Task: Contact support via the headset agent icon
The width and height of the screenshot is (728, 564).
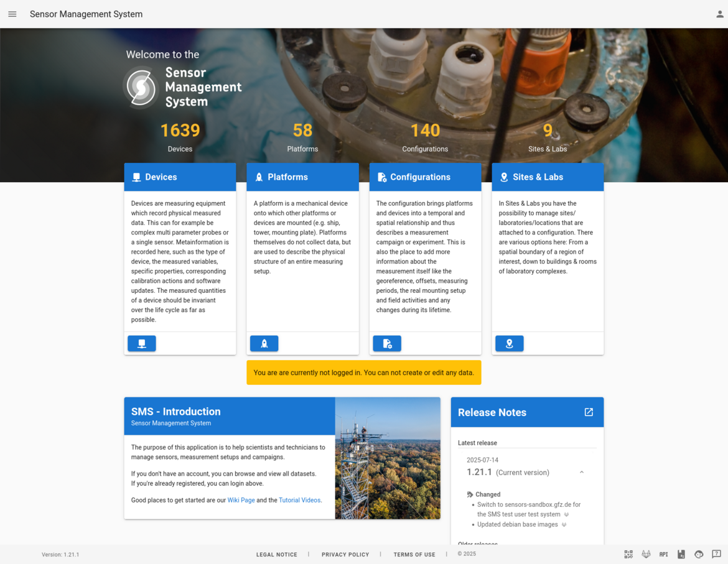Action: click(699, 554)
